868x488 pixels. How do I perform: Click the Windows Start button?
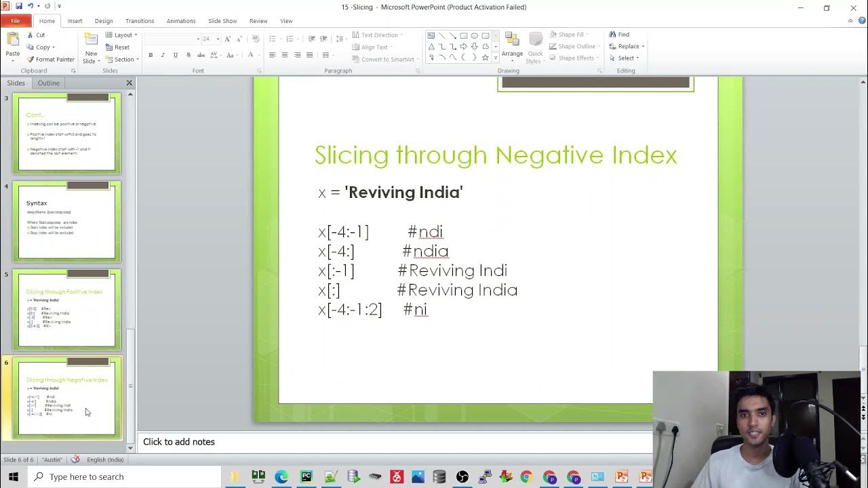tap(13, 476)
